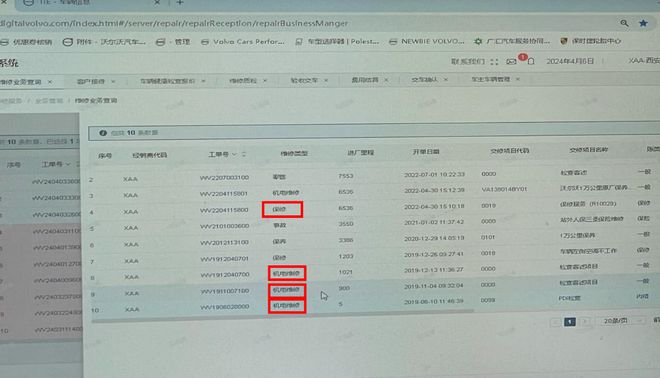
Task: Close the 车主车辆管理 tab
Action: point(518,79)
